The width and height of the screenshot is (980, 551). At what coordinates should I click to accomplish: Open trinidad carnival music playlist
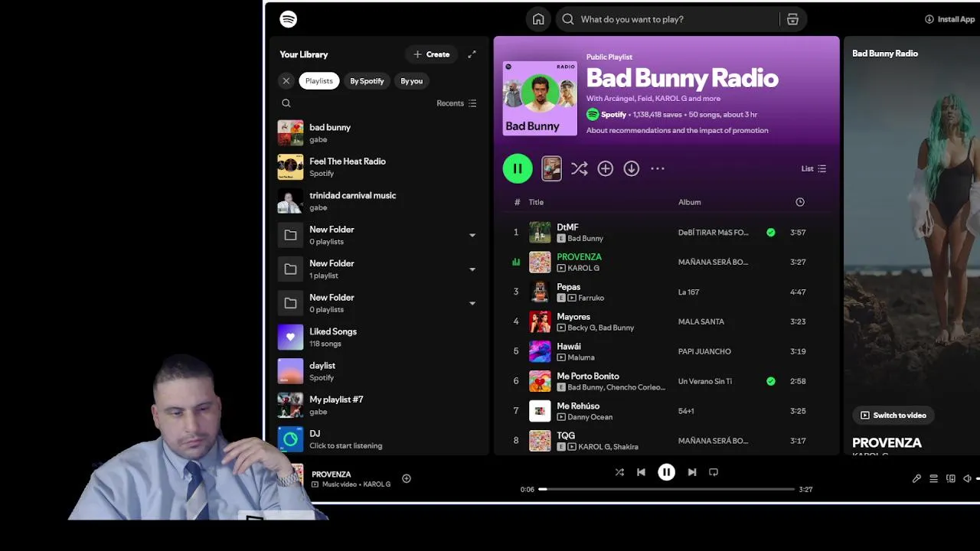[379, 201]
